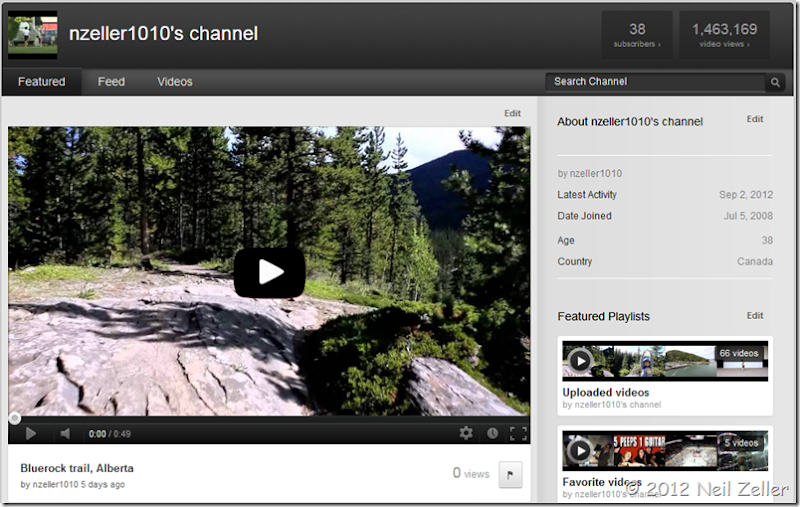Screen dimensions: 800x507
Task: Play the Uploaded videos playlist icon
Action: 580,361
